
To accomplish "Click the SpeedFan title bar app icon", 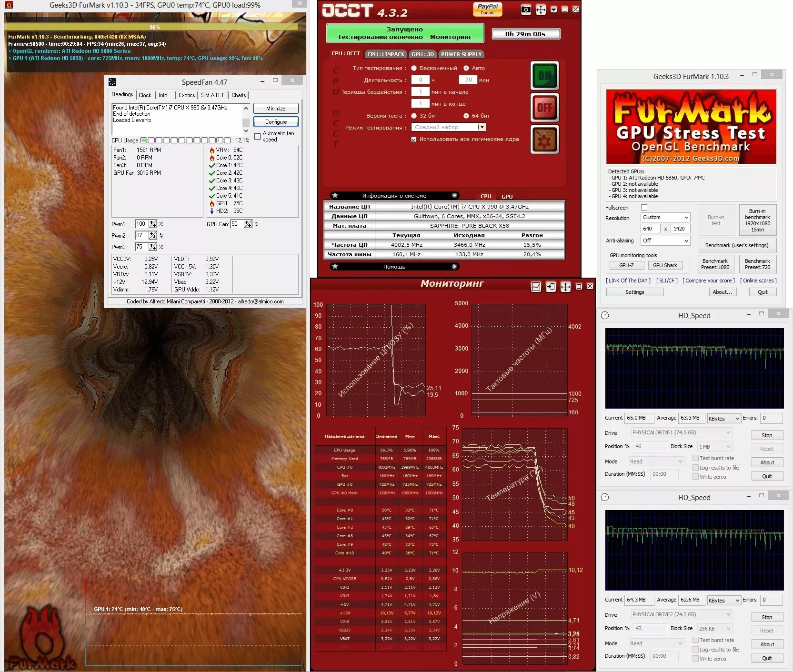I will [112, 82].
